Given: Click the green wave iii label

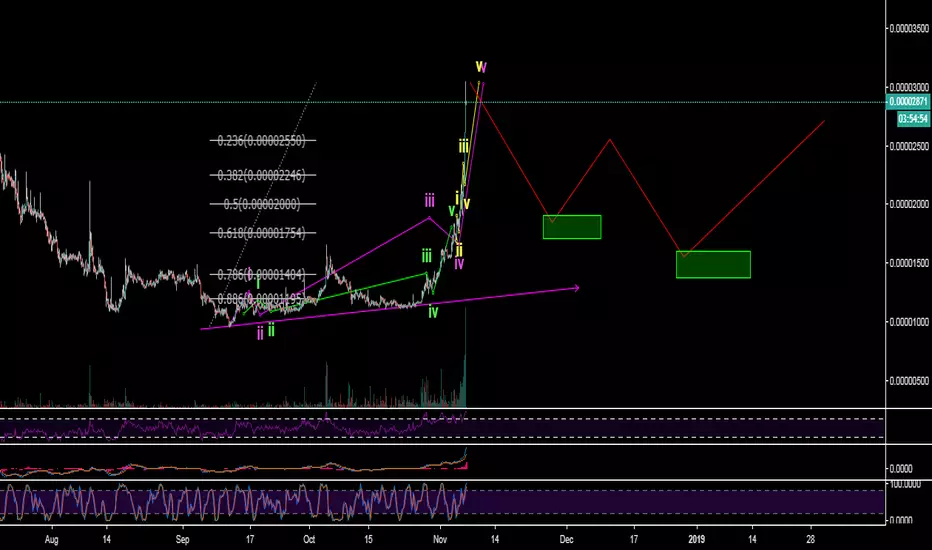Looking at the screenshot, I should click(x=427, y=257).
